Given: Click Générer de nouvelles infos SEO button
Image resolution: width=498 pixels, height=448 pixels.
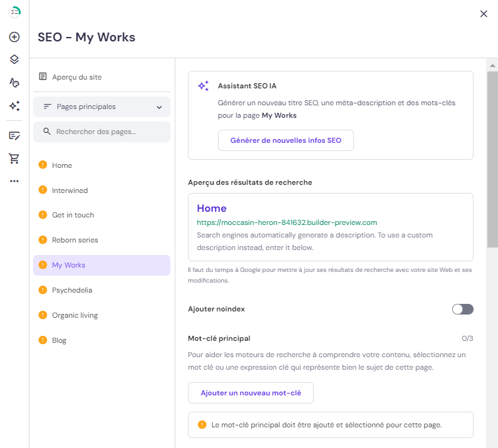Looking at the screenshot, I should tap(286, 140).
